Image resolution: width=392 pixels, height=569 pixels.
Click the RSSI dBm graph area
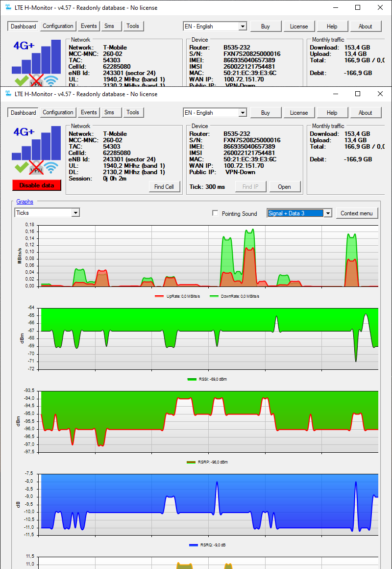pos(209,338)
